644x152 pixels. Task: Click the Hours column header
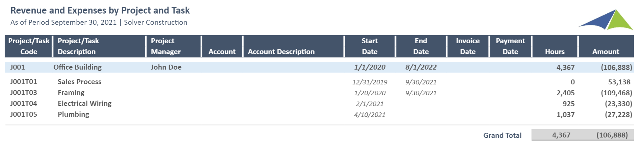(555, 46)
